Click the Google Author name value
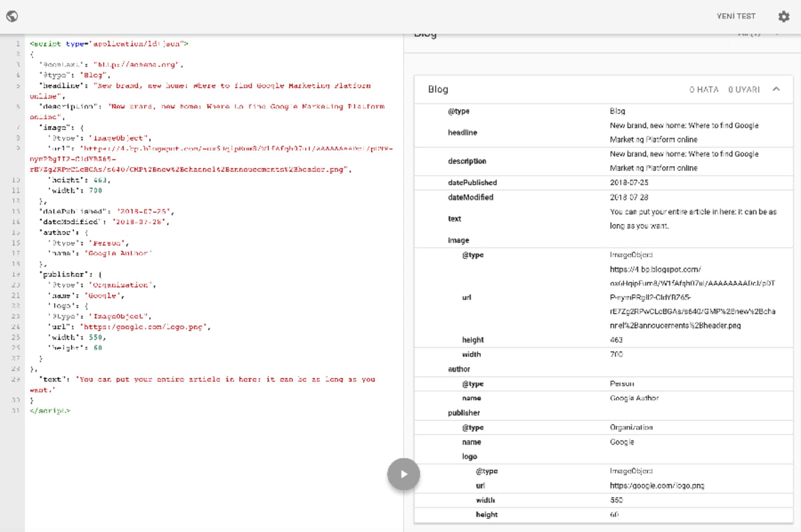801x532 pixels. (634, 398)
